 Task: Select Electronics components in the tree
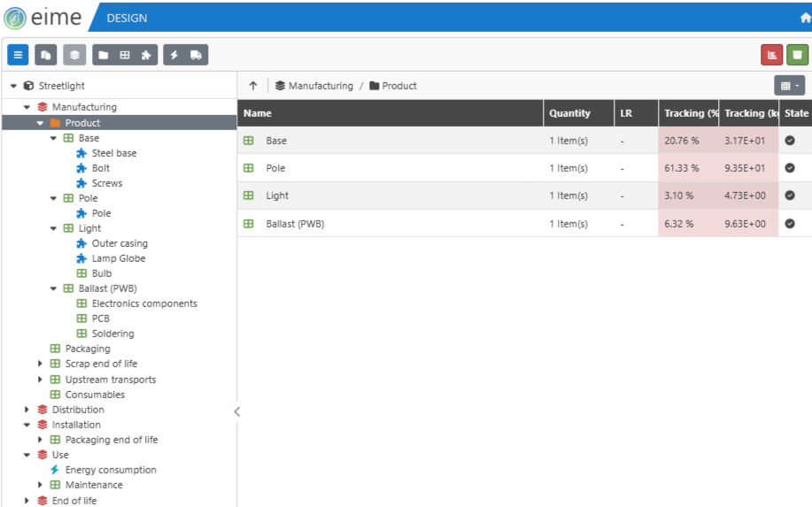point(144,303)
